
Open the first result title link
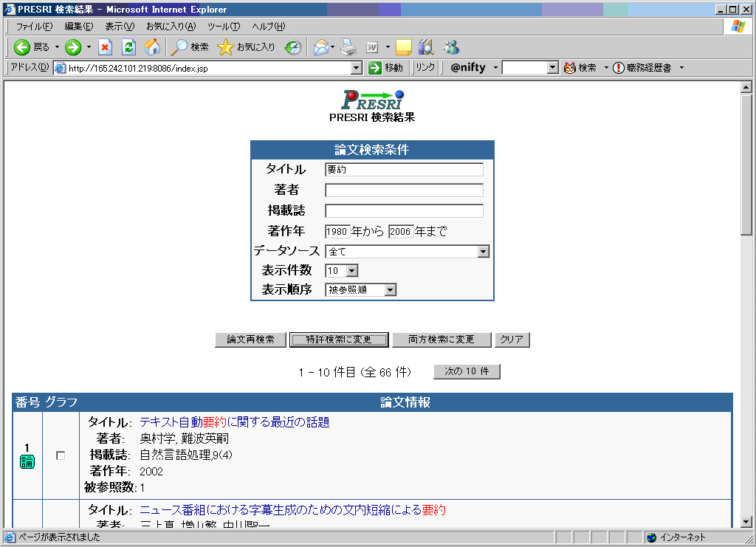pos(234,422)
